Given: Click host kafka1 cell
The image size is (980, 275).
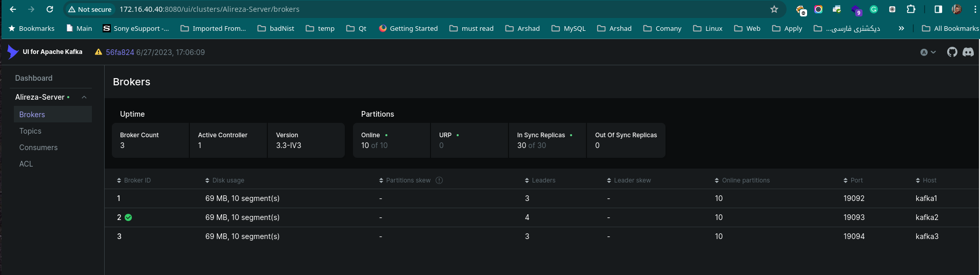Looking at the screenshot, I should [926, 198].
